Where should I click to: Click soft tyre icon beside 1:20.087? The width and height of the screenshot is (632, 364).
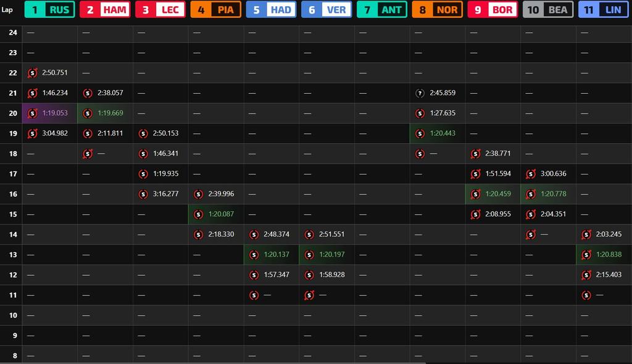[x=198, y=214]
